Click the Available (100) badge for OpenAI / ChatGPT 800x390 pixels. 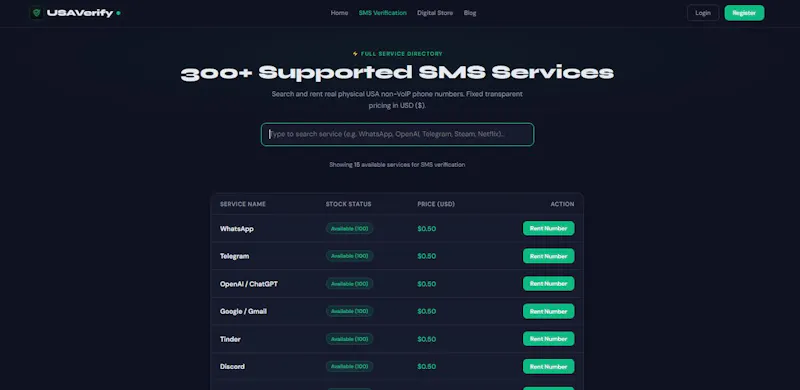pos(349,283)
